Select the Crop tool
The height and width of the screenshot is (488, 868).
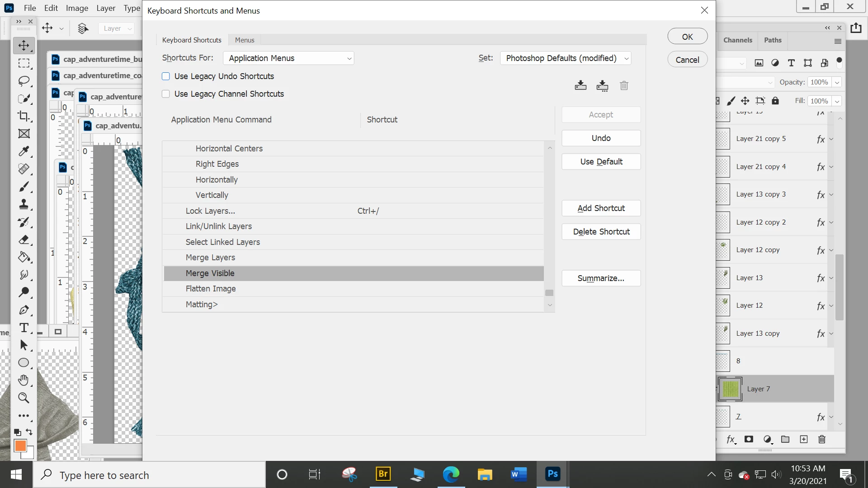(24, 116)
